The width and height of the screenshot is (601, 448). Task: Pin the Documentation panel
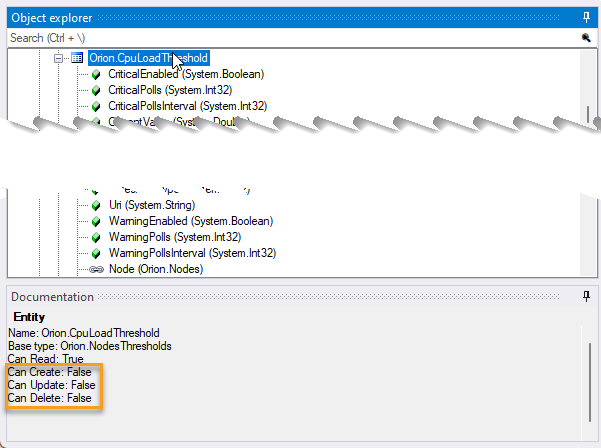pos(586,296)
